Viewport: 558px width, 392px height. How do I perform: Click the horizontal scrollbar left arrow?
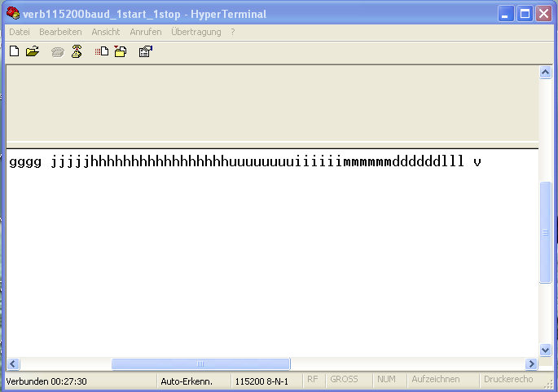[13, 364]
